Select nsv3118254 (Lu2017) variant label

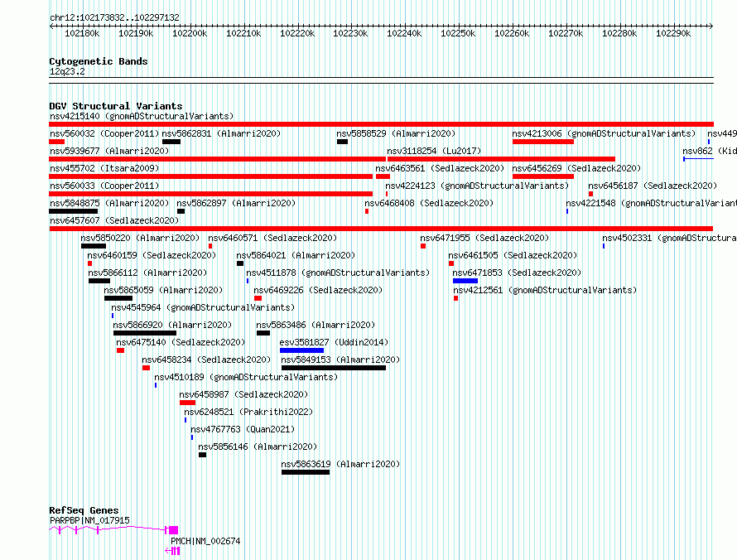point(434,151)
